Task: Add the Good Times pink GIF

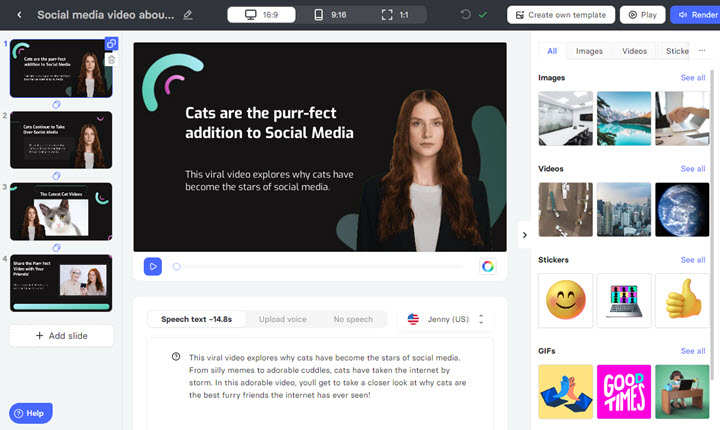Action: tap(624, 392)
